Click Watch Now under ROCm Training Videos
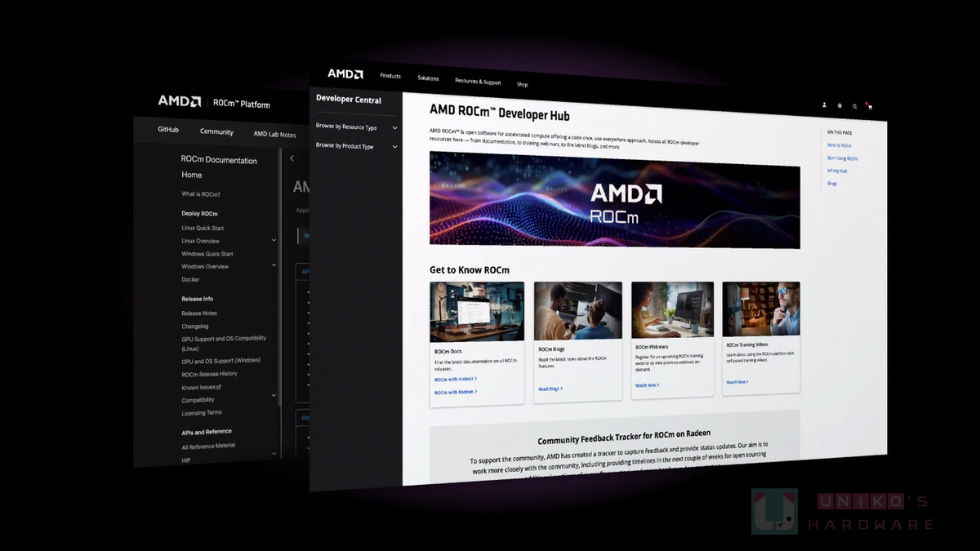The height and width of the screenshot is (551, 980). tap(737, 382)
